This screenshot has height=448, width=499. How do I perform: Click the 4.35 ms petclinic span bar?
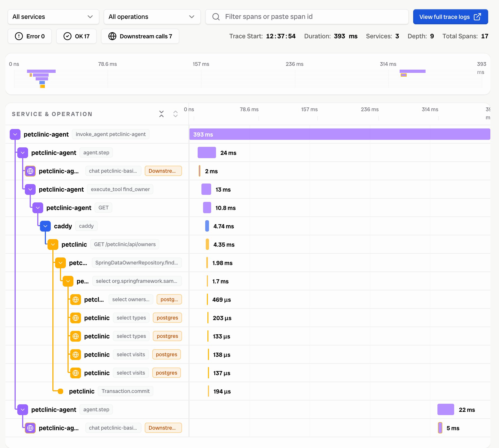pyautogui.click(x=207, y=245)
